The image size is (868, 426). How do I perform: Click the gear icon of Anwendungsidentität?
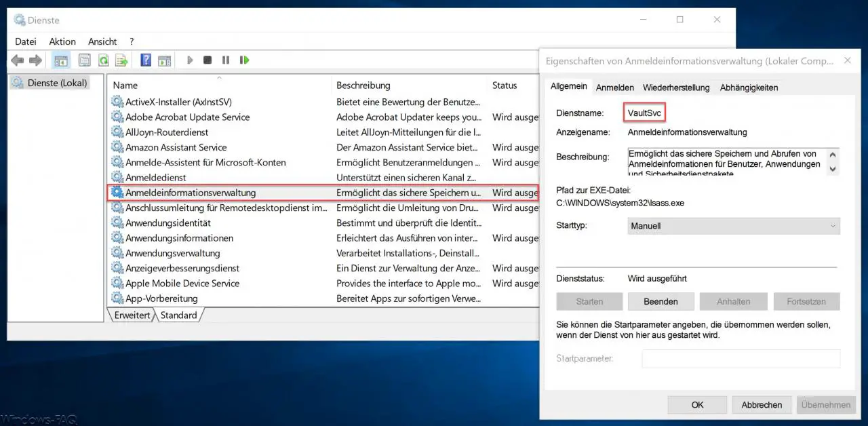tap(117, 223)
